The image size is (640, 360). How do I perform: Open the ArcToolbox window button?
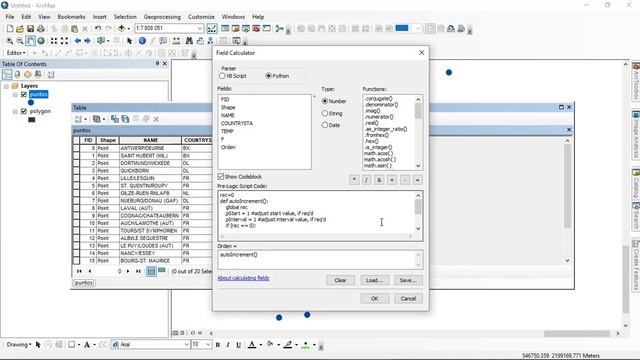tap(256, 29)
